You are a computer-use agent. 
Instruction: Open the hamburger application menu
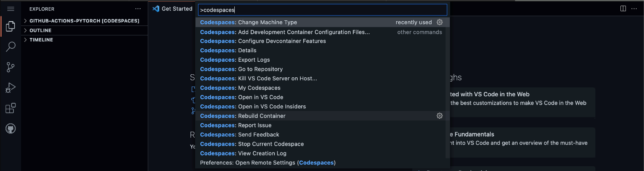[11, 9]
